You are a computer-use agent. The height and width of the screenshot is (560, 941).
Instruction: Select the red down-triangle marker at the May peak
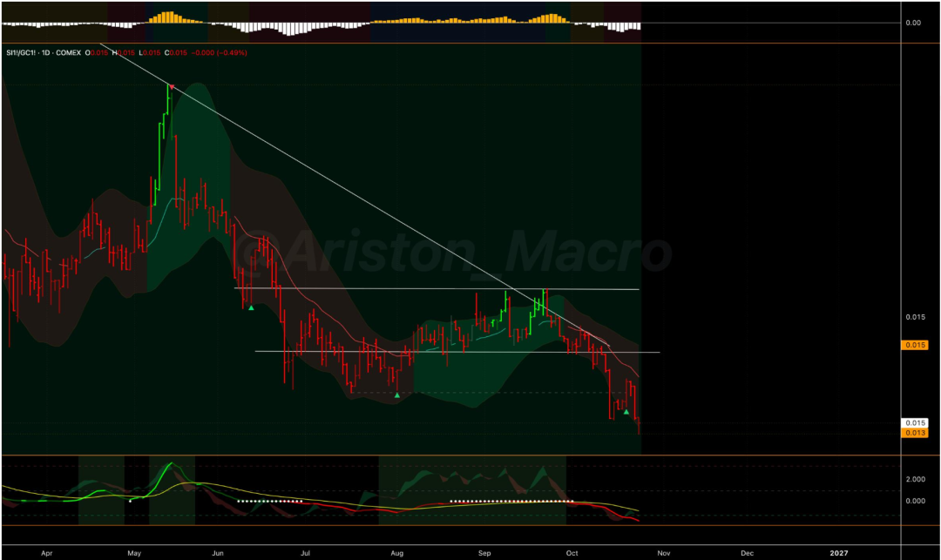[172, 88]
